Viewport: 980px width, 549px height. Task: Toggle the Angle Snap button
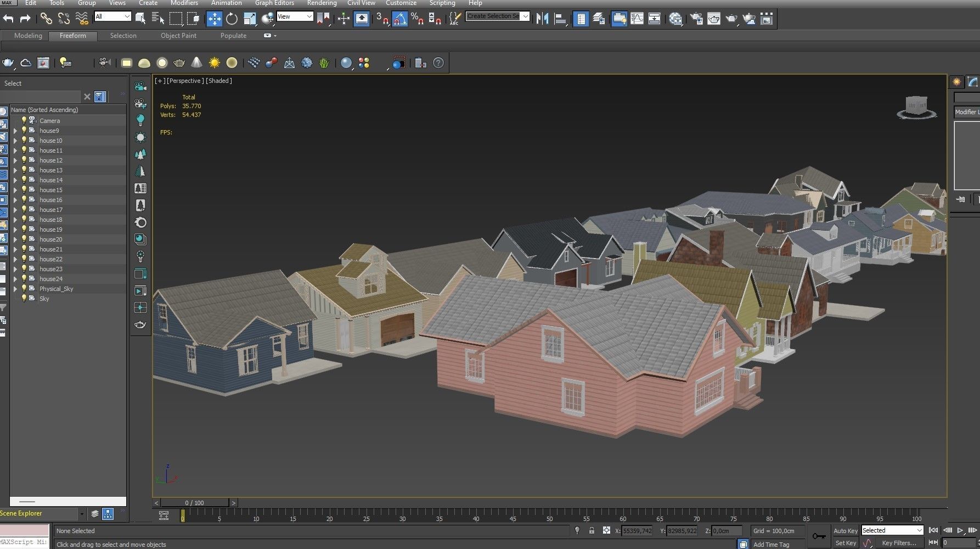tap(400, 19)
